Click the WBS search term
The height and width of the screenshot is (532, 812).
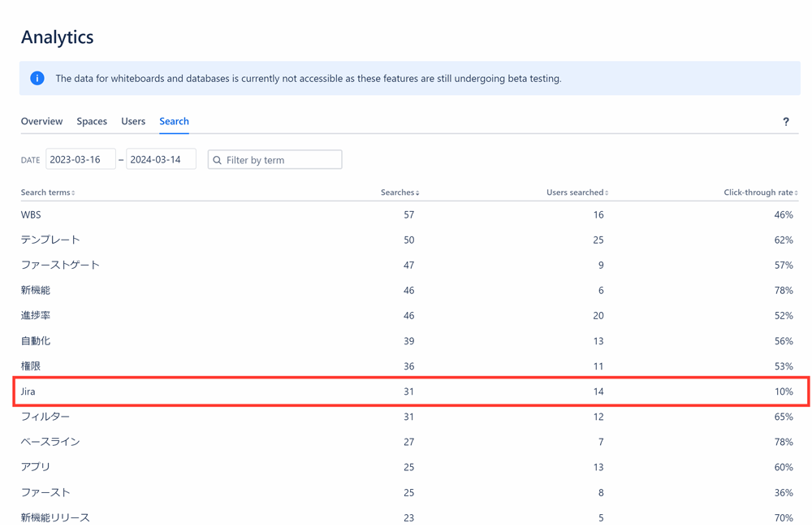click(31, 215)
